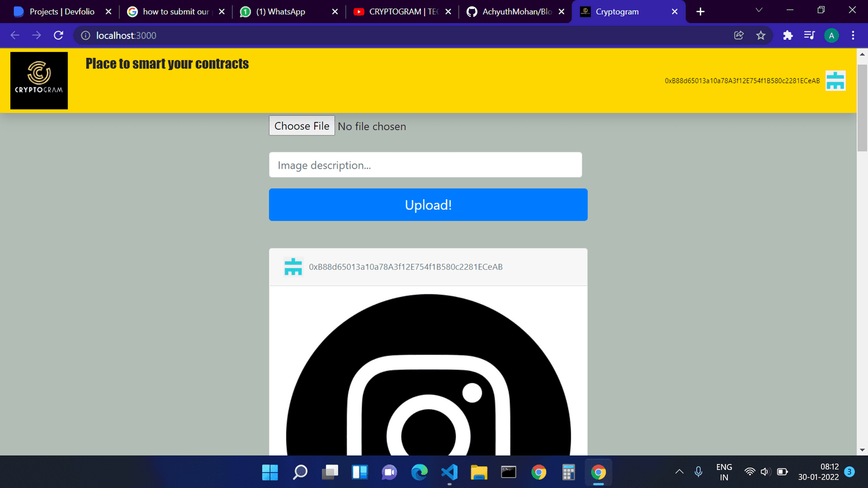Click the scrollbar down arrow
This screenshot has height=488, width=868.
862,450
